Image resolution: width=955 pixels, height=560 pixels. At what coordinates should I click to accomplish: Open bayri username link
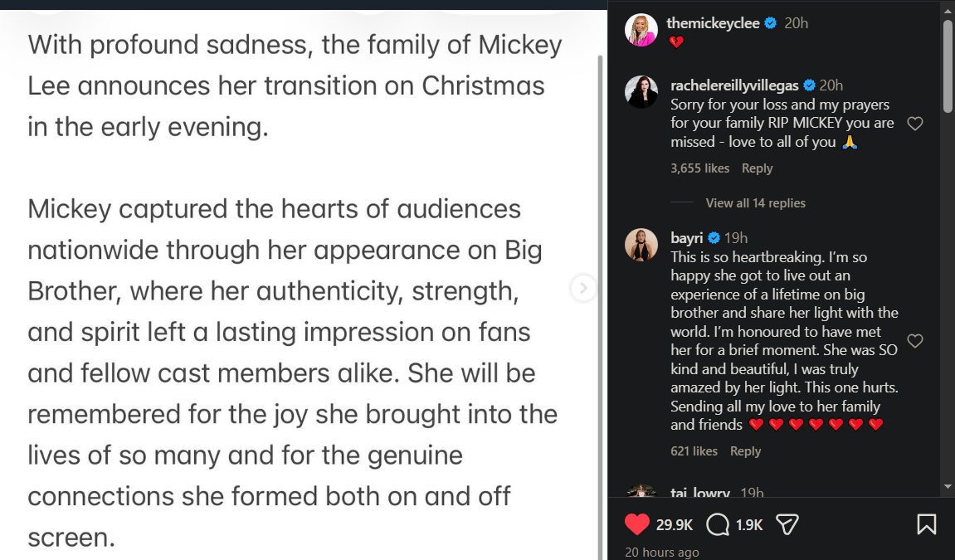(x=686, y=239)
